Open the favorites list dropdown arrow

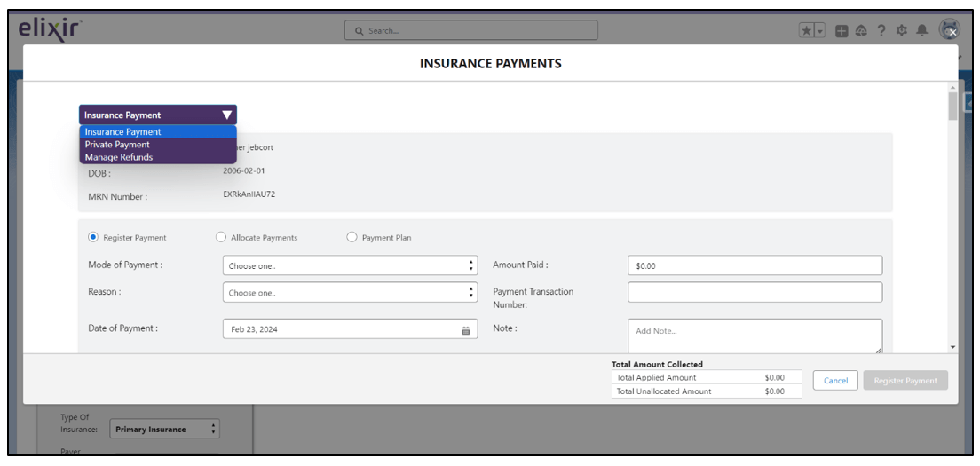coord(820,30)
